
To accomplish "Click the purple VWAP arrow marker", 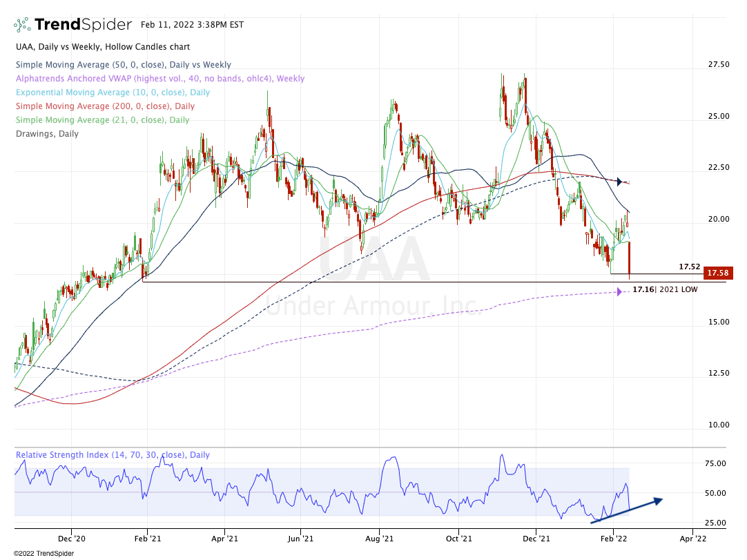I will (619, 291).
